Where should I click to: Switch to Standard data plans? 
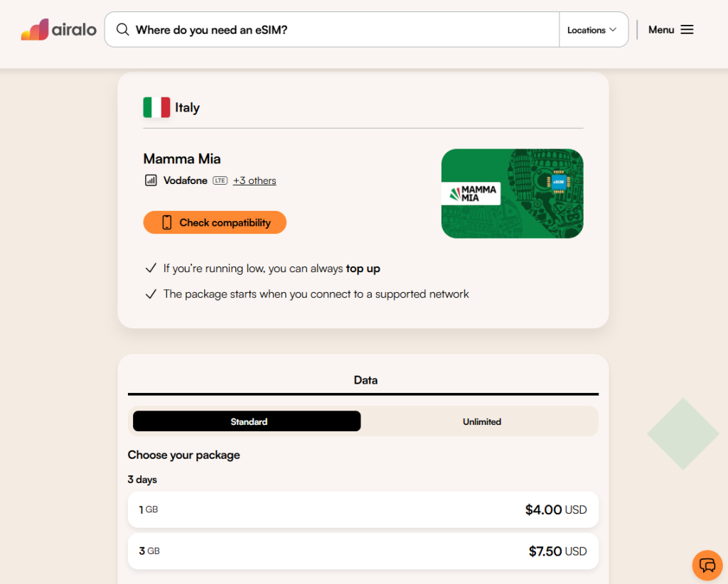247,421
